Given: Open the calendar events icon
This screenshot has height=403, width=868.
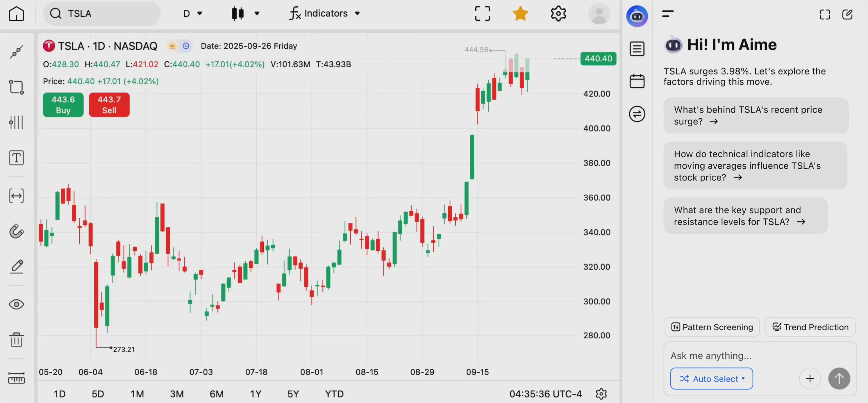Looking at the screenshot, I should 637,81.
